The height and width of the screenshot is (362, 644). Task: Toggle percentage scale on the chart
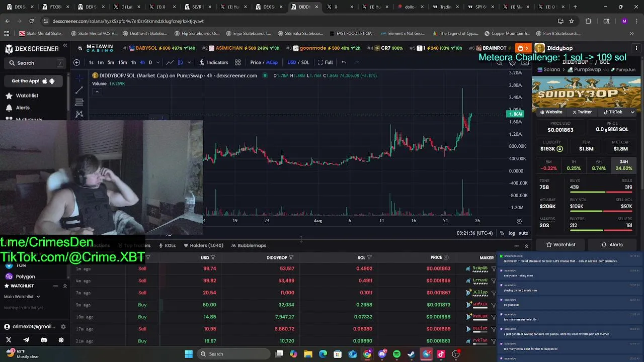coord(502,233)
